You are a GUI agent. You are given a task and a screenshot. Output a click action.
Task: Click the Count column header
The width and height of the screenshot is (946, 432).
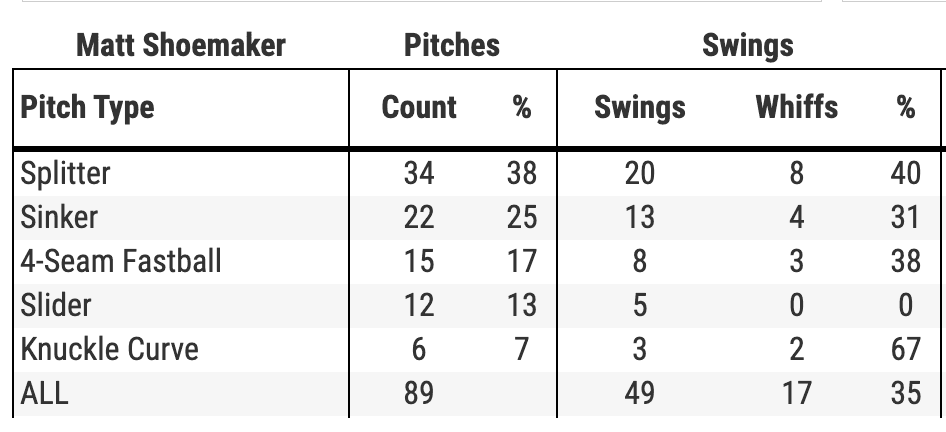click(x=419, y=108)
